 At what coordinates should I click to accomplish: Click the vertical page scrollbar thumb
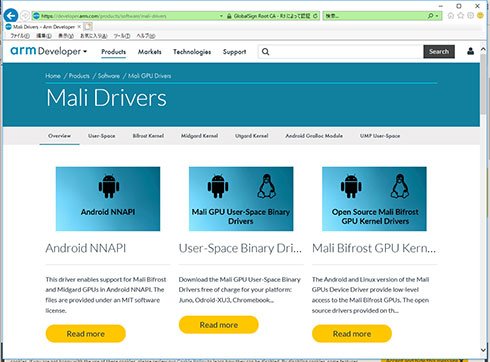[x=483, y=83]
